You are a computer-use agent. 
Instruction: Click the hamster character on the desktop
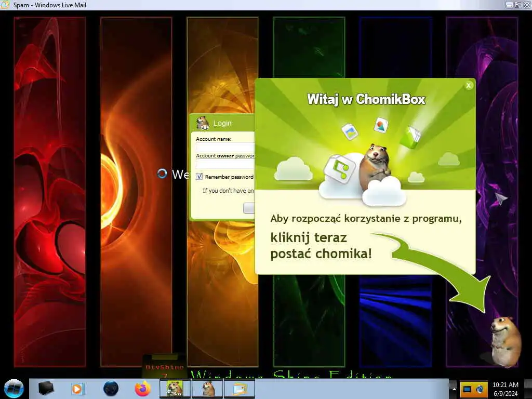pos(505,342)
